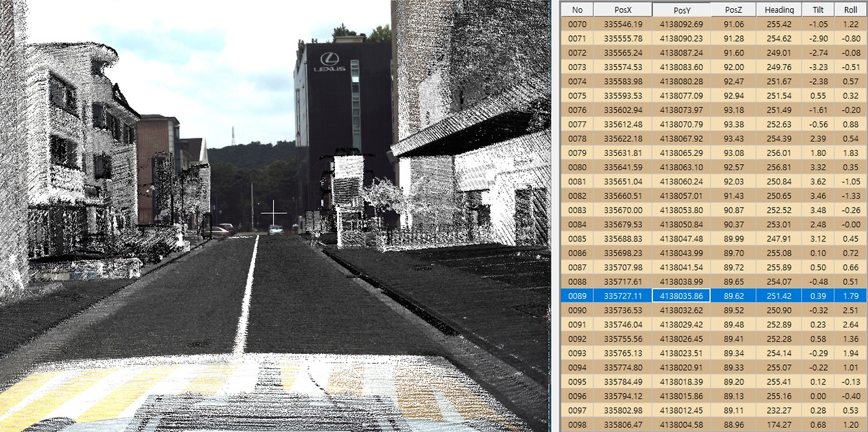Click PosX cell 335546.19
This screenshot has height=432, width=868.
623,24
